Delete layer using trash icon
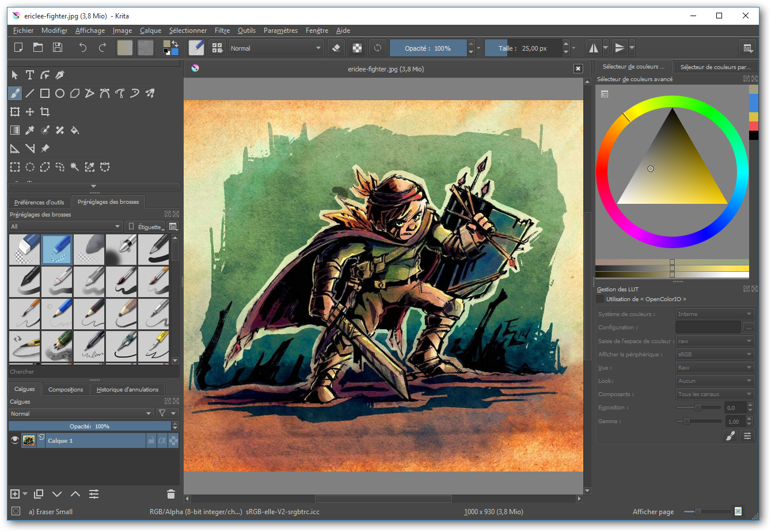This screenshot has height=532, width=771. pos(170,494)
